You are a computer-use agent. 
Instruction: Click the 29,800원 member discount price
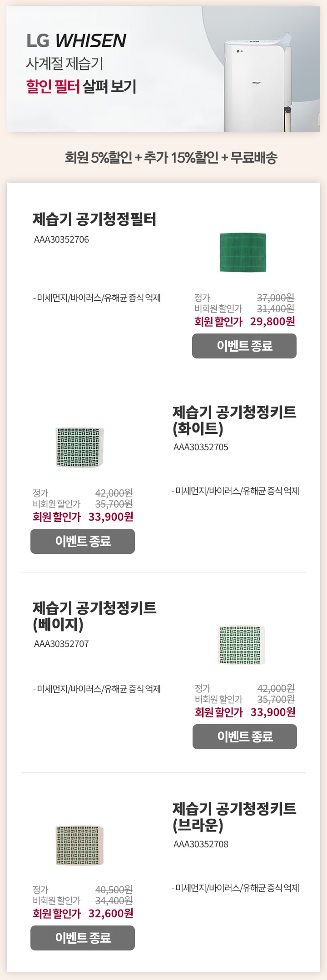(272, 322)
